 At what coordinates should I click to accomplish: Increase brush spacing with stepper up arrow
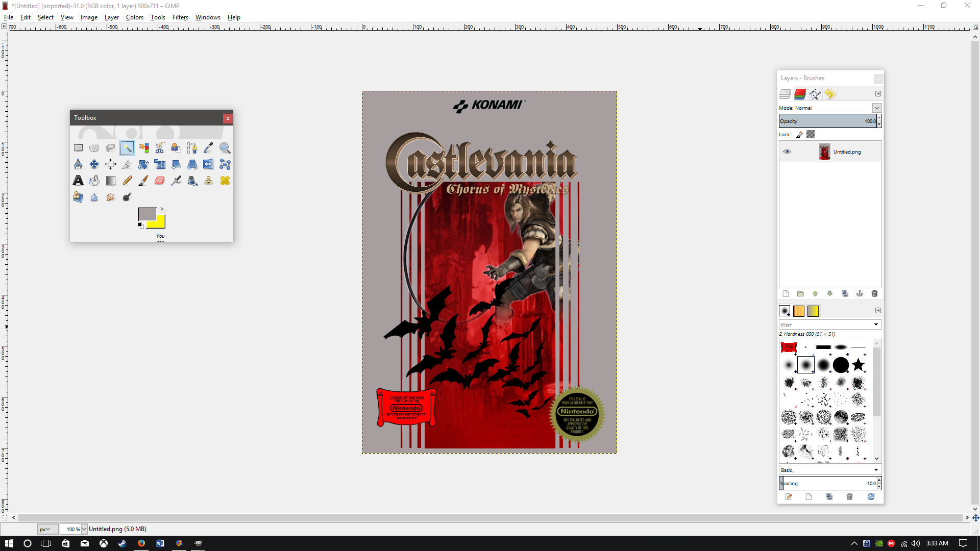click(879, 481)
